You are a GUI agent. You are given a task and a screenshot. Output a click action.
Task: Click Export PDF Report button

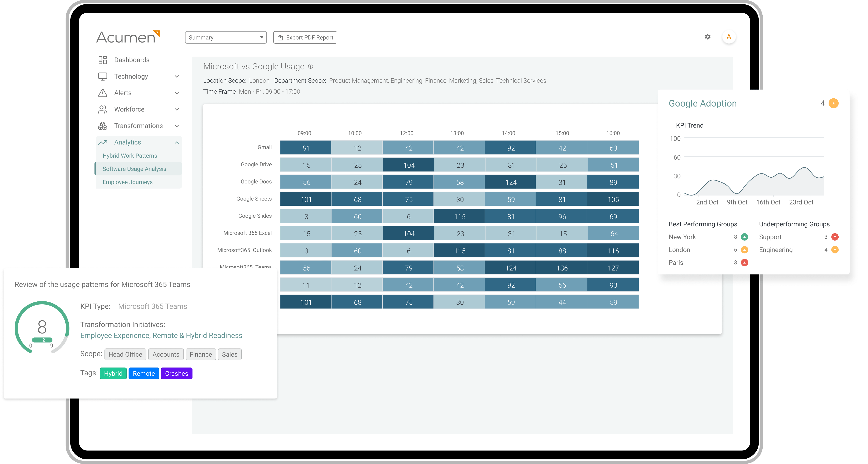[x=305, y=37]
